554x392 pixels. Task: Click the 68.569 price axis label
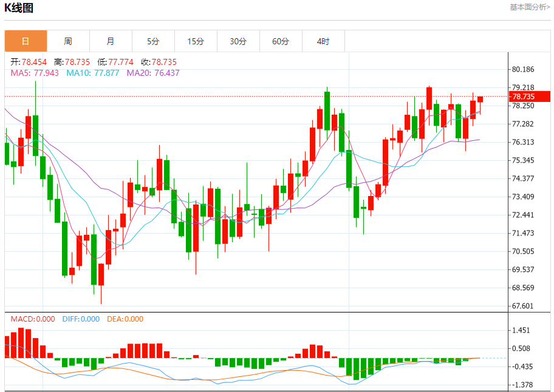[x=523, y=288]
